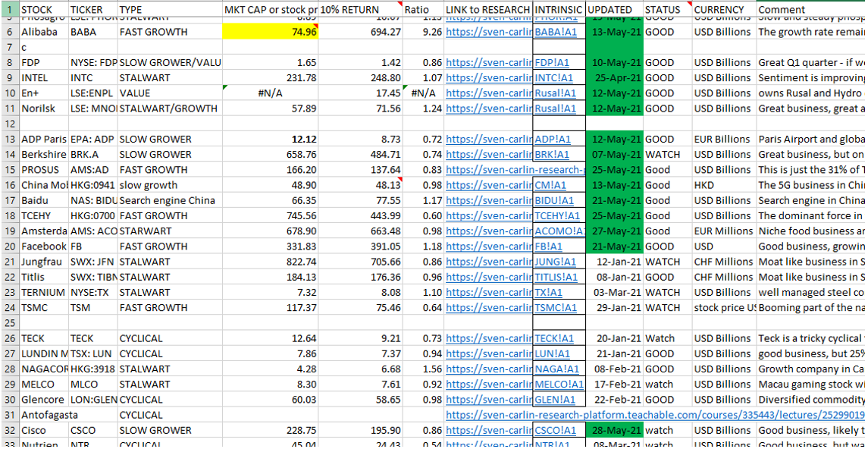Select ratio 1.56 cell for NAGACORP
This screenshot has width=868, height=449.
[x=424, y=369]
